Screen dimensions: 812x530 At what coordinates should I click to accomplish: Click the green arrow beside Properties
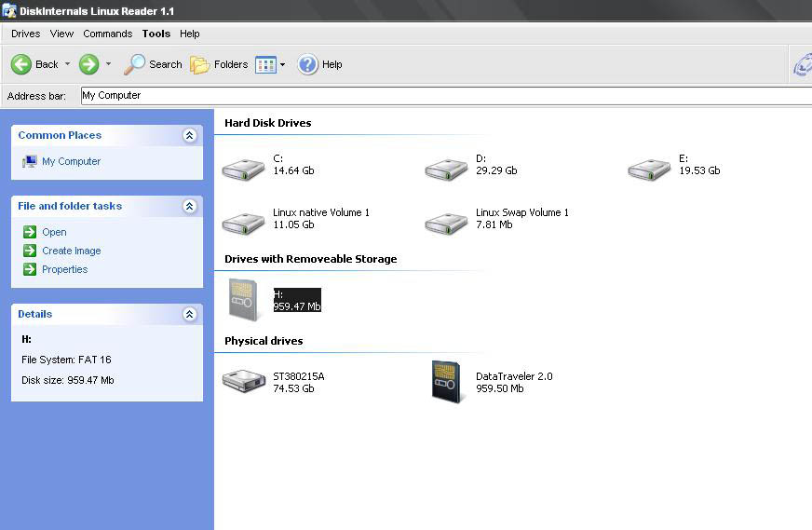pyautogui.click(x=30, y=269)
